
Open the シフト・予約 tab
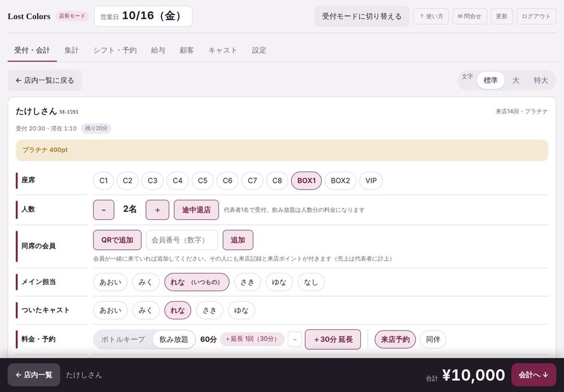114,50
